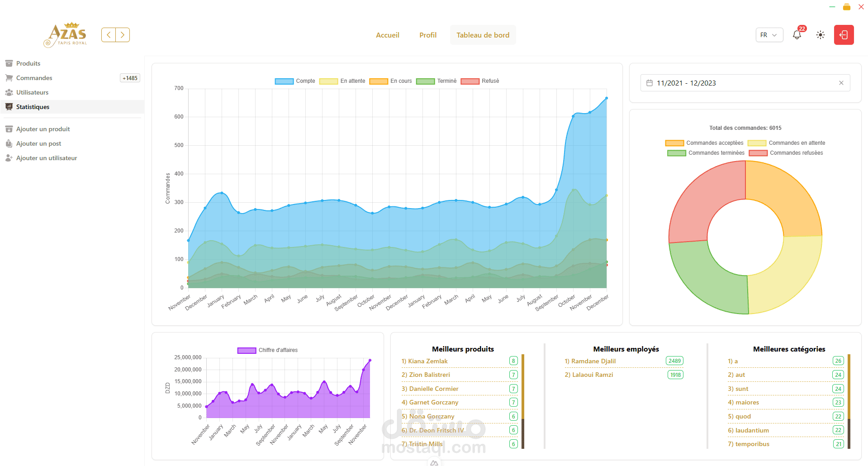The image size is (868, 466).
Task: Click the Commandes cart icon
Action: pyautogui.click(x=9, y=78)
